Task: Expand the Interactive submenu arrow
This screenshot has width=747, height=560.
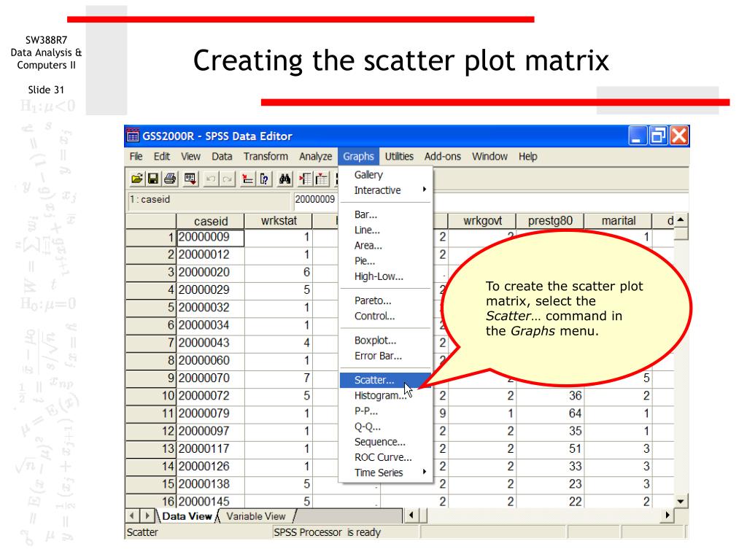Action: [424, 190]
